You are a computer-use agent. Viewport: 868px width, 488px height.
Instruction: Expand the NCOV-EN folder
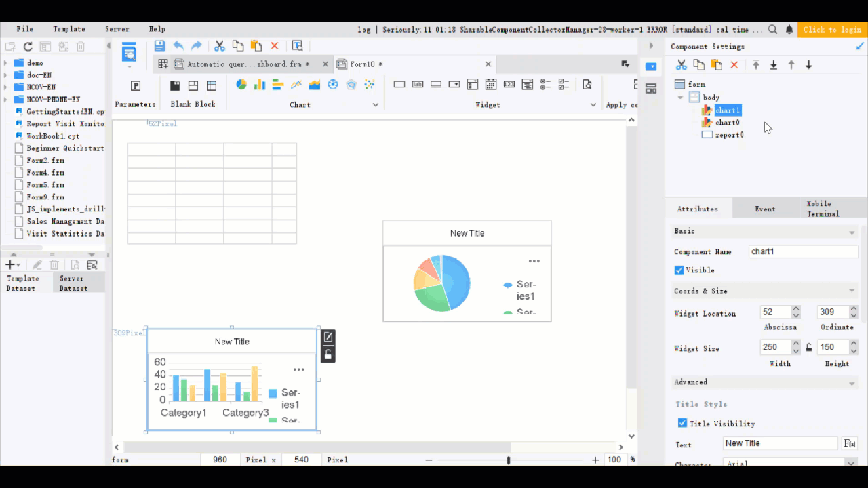click(x=5, y=87)
